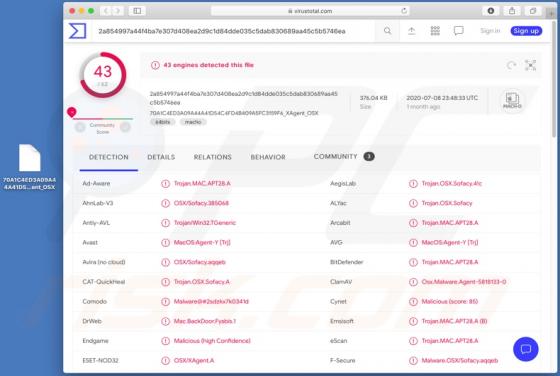560x376 pixels.
Task: Click OSX/XAgent.A ESET-NOD32 result
Action: coord(194,360)
